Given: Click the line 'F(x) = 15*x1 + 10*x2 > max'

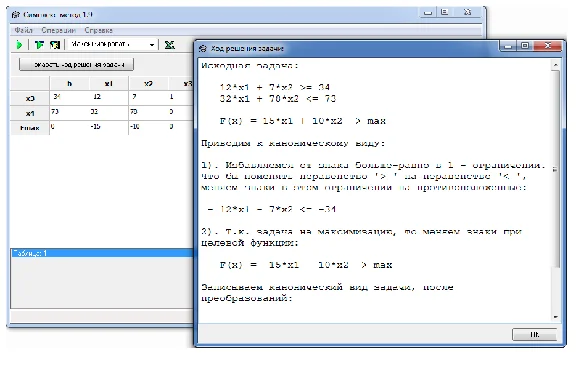Looking at the screenshot, I should pos(302,121).
